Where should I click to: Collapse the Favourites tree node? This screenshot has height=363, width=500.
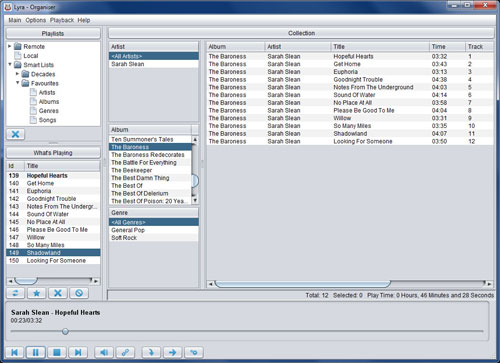(17, 82)
